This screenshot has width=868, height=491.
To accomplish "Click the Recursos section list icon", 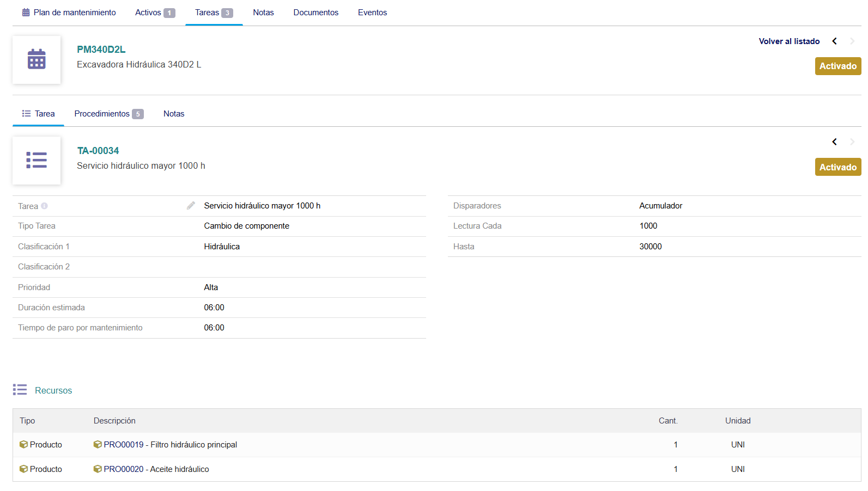I will coord(20,390).
